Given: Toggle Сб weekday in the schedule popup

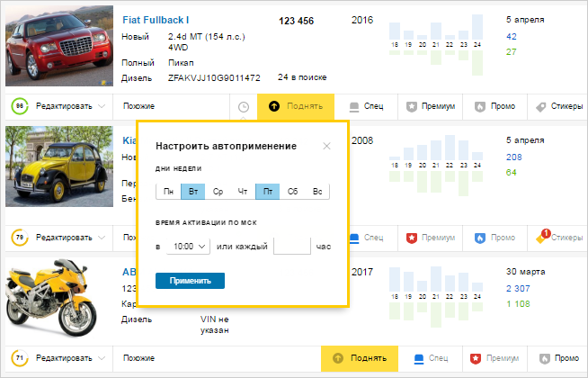Looking at the screenshot, I should (x=292, y=192).
